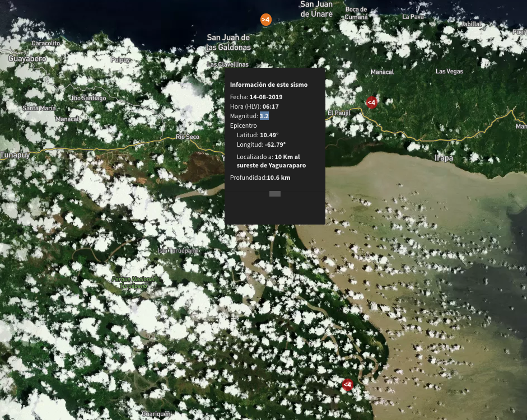Click the Irapa town label on map
This screenshot has height=420, width=527.
coord(444,158)
